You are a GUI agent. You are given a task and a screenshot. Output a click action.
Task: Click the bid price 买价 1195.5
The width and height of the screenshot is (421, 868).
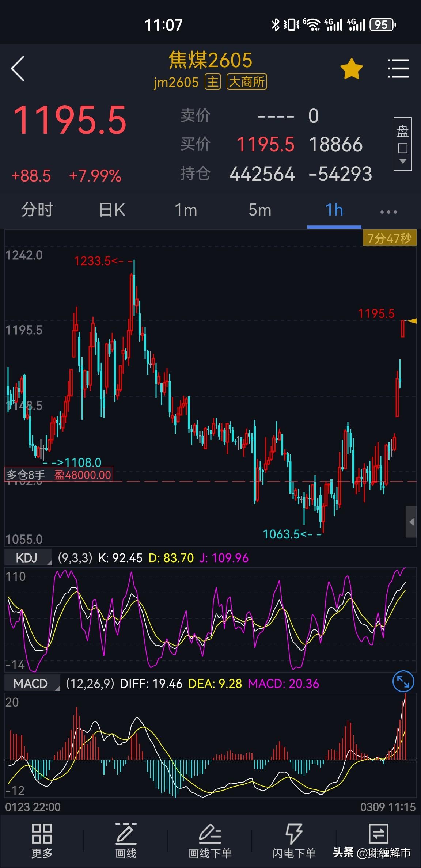(x=265, y=144)
